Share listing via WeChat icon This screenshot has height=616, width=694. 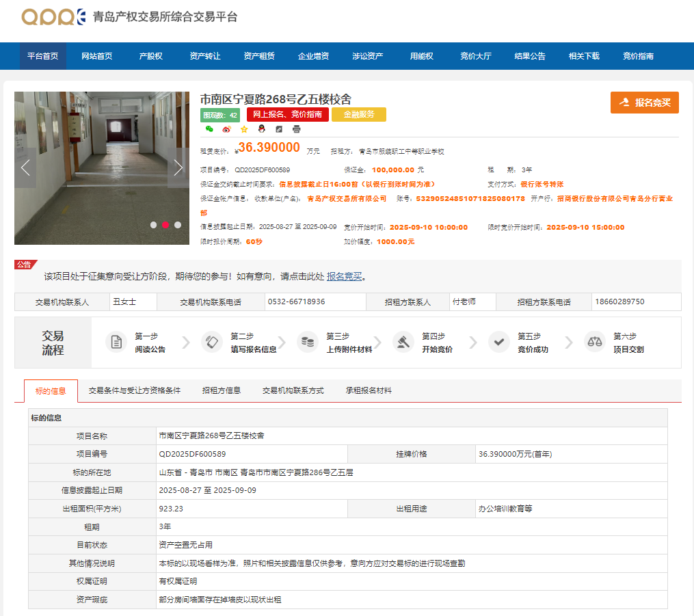coord(209,129)
